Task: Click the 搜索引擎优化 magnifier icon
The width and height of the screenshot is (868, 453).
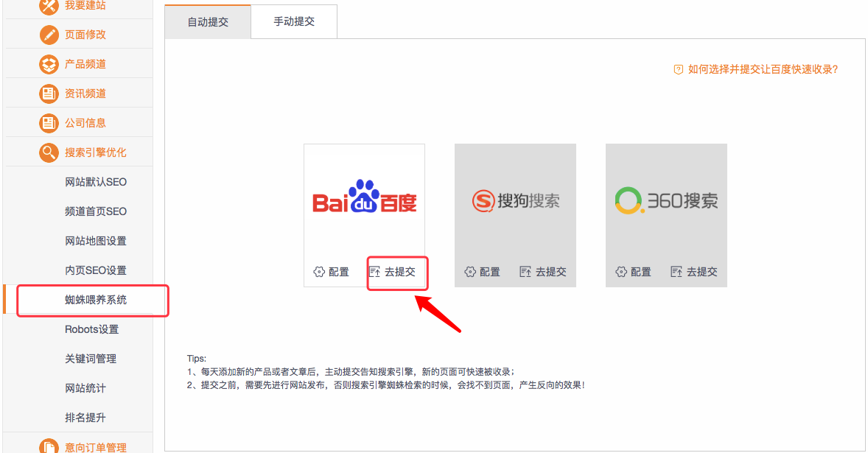Action: [x=49, y=152]
